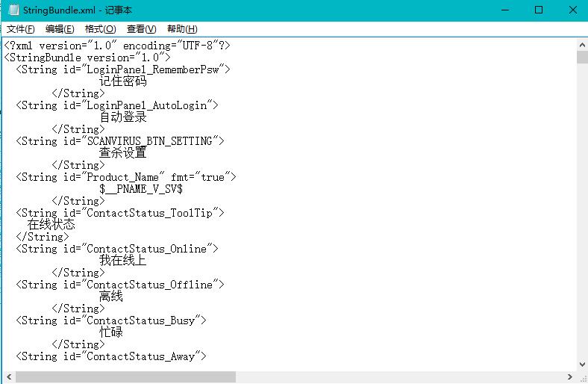Maximize the Notepad window
Viewport: 588px width, 384px height.
[539, 10]
